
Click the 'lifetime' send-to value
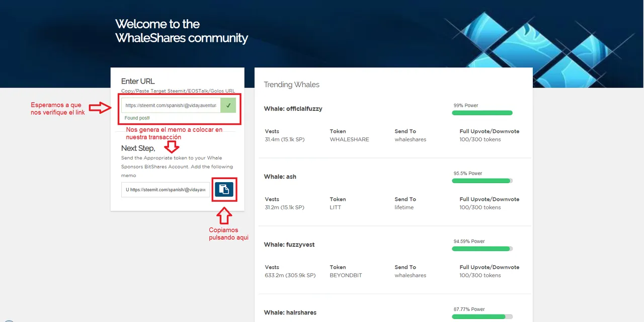pos(404,207)
